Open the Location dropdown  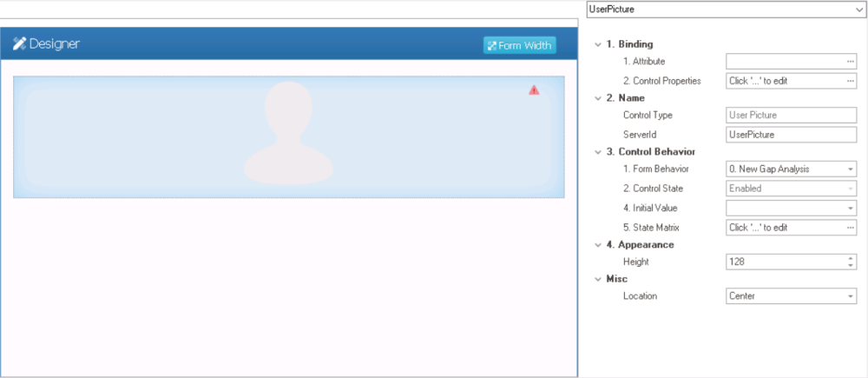coord(851,296)
